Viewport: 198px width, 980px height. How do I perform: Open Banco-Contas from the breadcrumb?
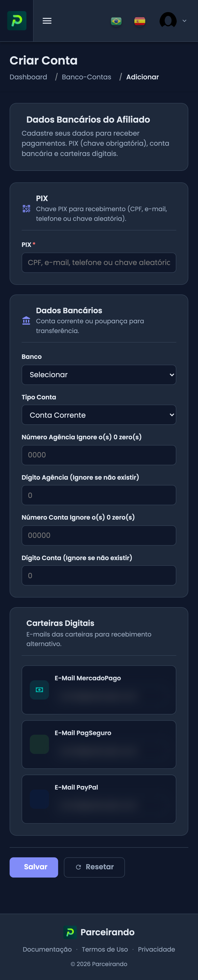pyautogui.click(x=86, y=77)
